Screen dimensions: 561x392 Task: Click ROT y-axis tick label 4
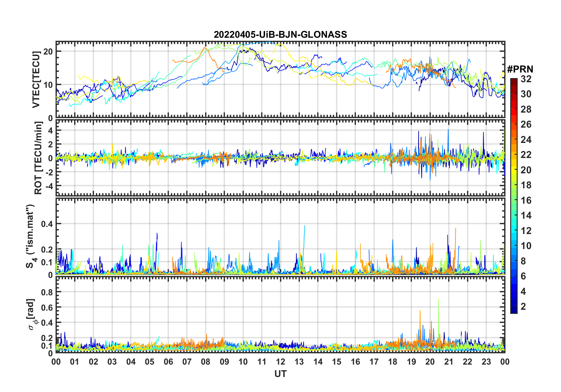(51, 130)
